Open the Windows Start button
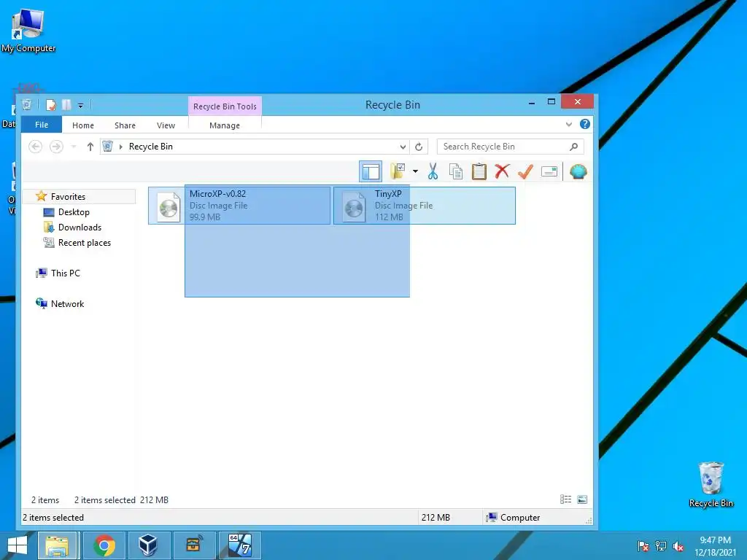Viewport: 747px width, 560px height. pyautogui.click(x=18, y=545)
